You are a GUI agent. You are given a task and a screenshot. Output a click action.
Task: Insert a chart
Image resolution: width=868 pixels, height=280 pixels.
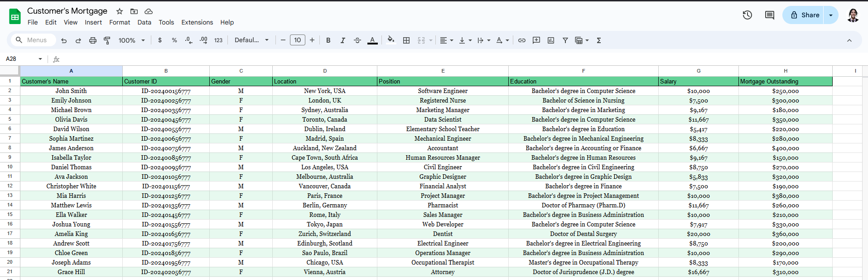[x=551, y=40]
